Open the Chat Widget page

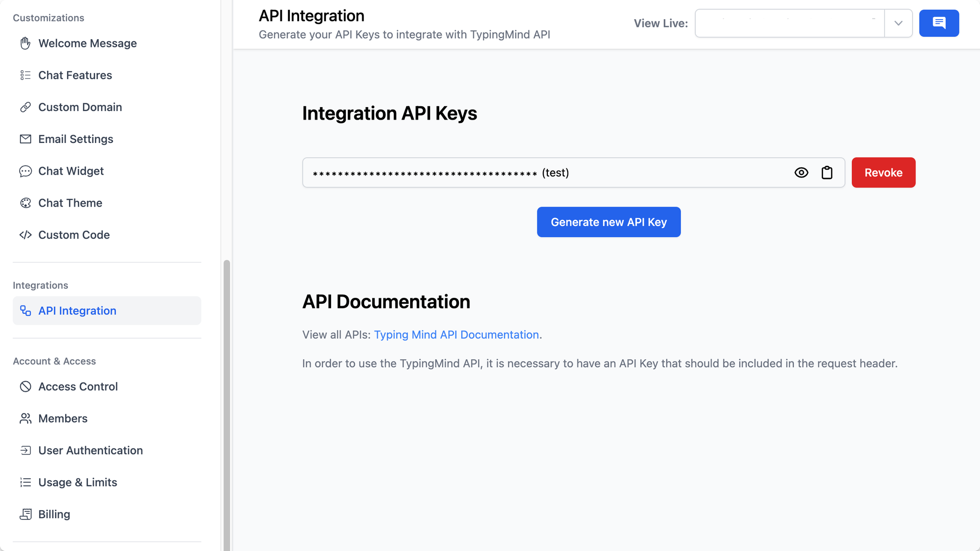click(x=107, y=171)
